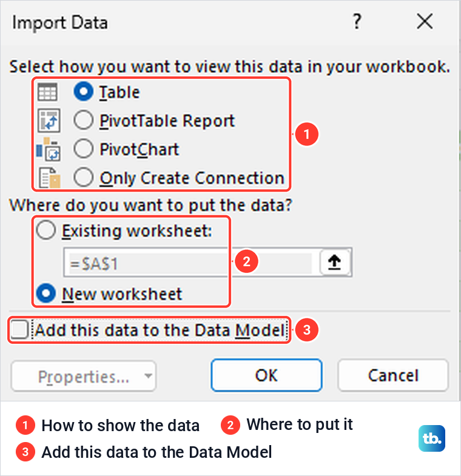Click the =$A$1 cell reference field
This screenshot has width=461, height=476.
tap(191, 263)
